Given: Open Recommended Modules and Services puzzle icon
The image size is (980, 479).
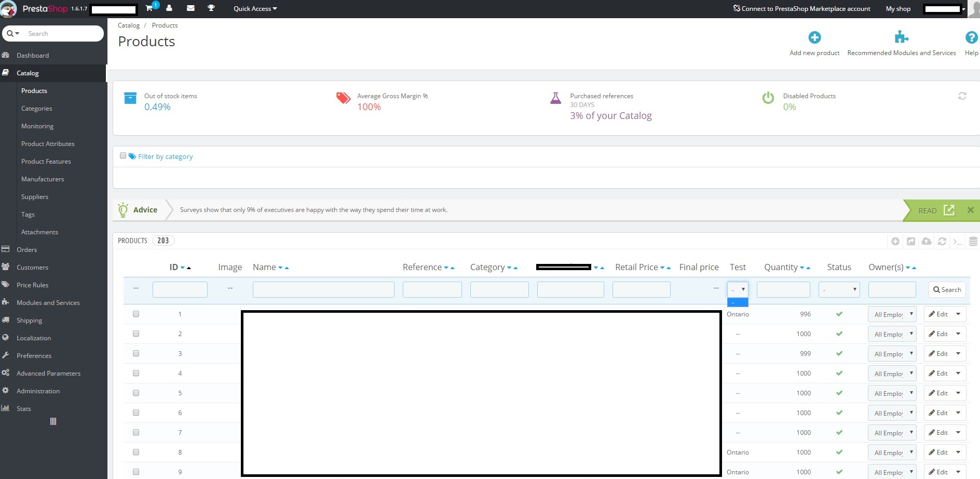Looking at the screenshot, I should click(902, 37).
